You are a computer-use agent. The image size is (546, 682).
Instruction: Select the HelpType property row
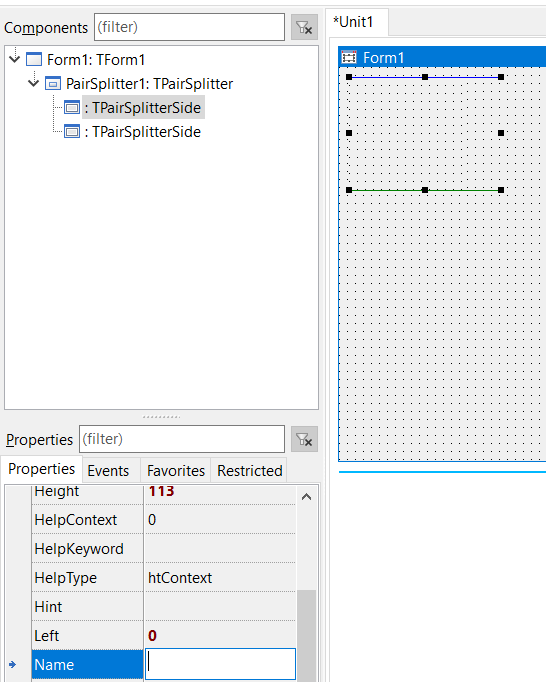[164, 578]
